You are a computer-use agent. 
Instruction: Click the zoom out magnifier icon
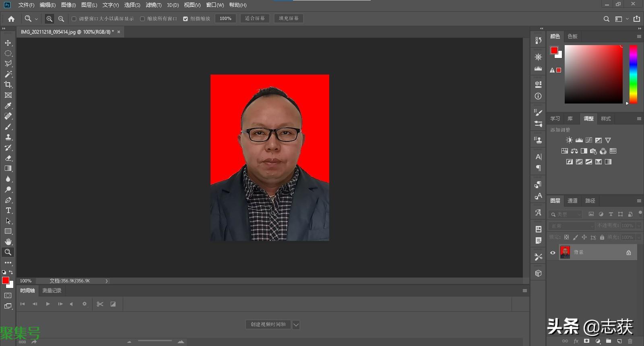coord(61,19)
